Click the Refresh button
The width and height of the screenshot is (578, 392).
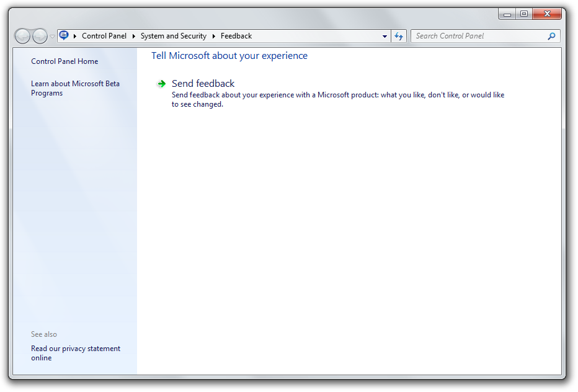[x=399, y=36]
